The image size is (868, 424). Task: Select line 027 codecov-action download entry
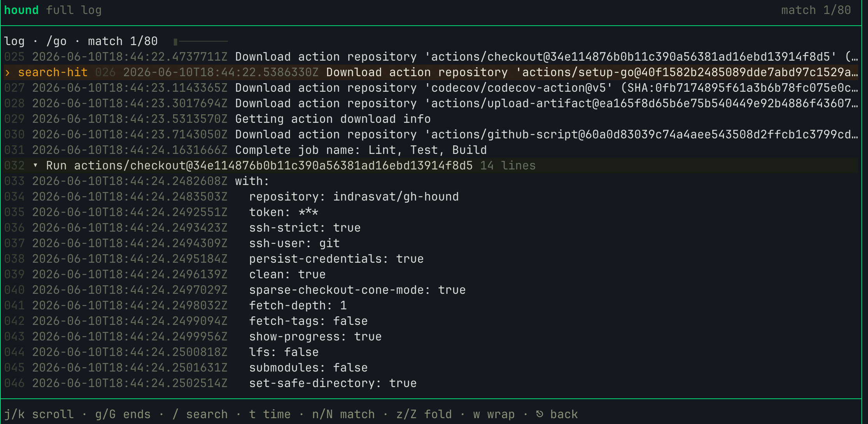pos(431,88)
